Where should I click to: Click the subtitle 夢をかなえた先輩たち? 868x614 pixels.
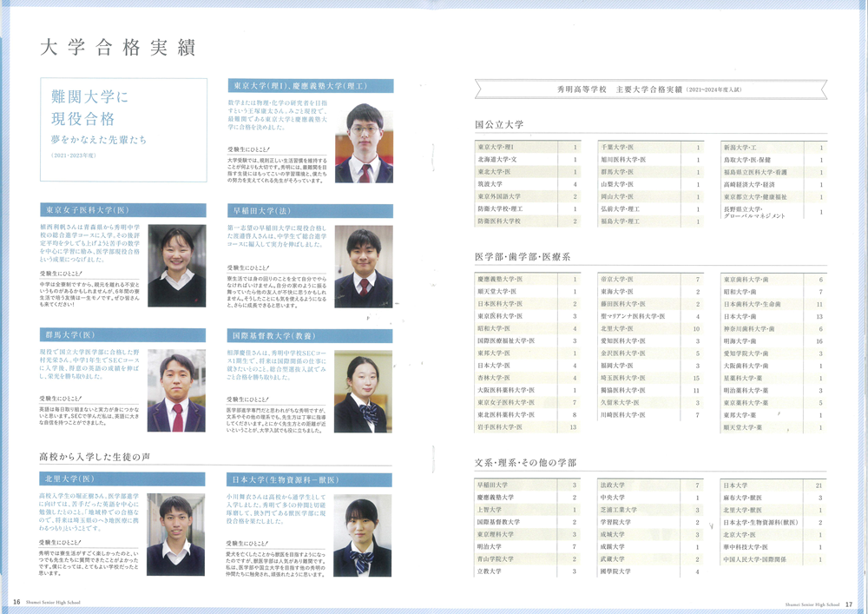click(99, 140)
